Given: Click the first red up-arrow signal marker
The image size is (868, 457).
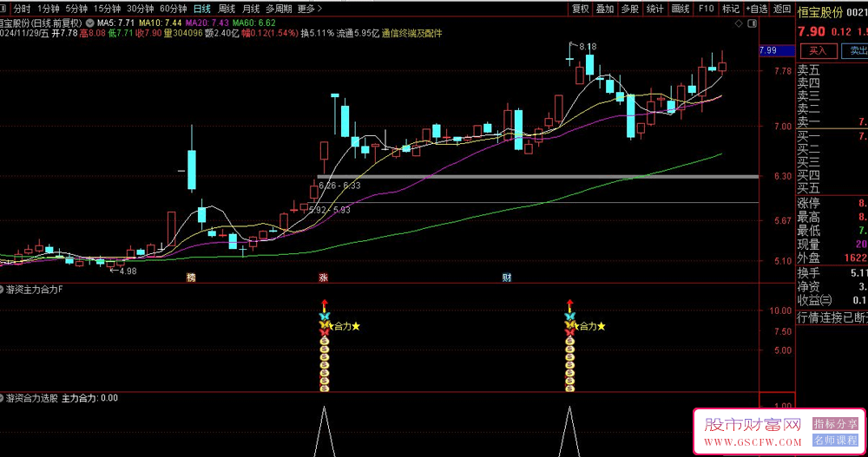Looking at the screenshot, I should [x=325, y=305].
